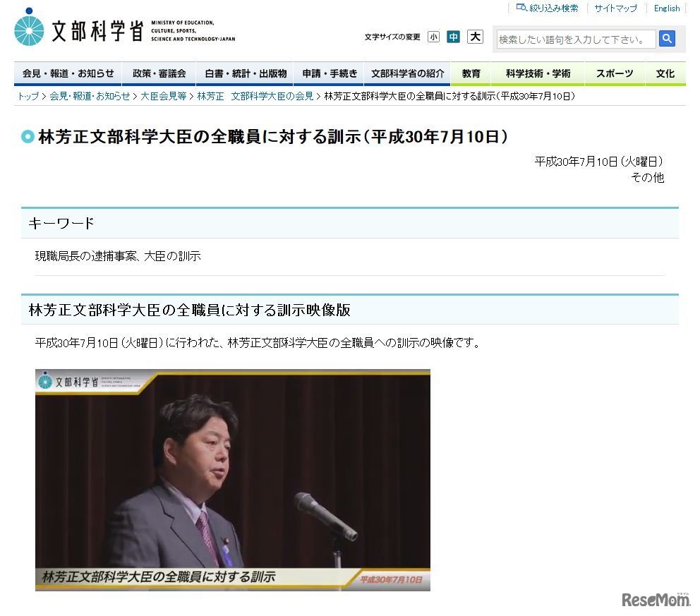Open 絞り込み検索 filtered search link

(547, 8)
